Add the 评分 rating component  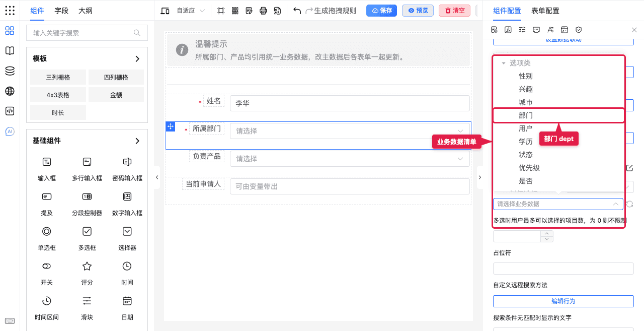pos(87,273)
